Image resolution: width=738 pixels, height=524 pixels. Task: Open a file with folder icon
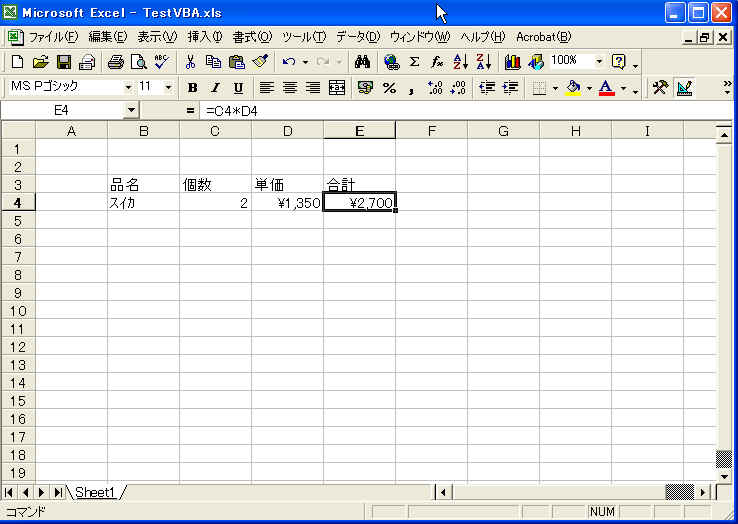click(41, 62)
